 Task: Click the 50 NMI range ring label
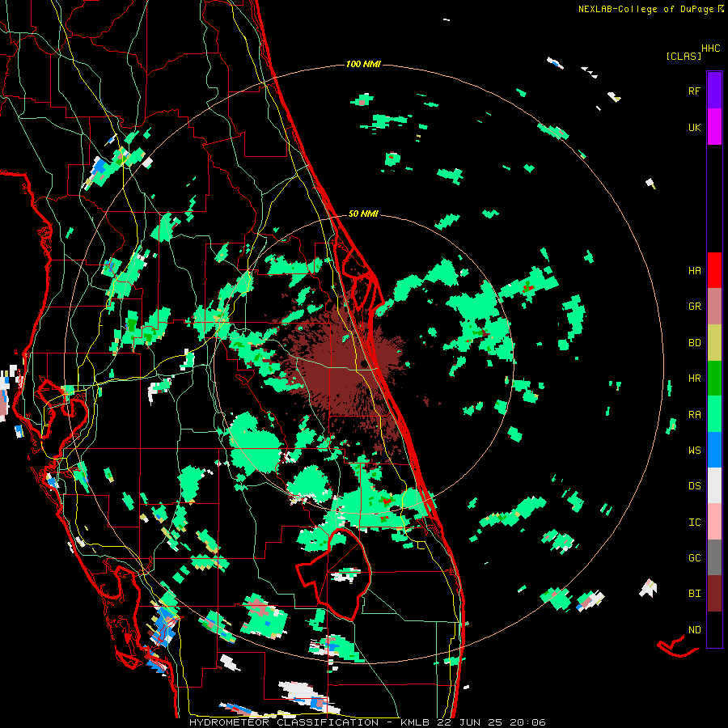[363, 214]
